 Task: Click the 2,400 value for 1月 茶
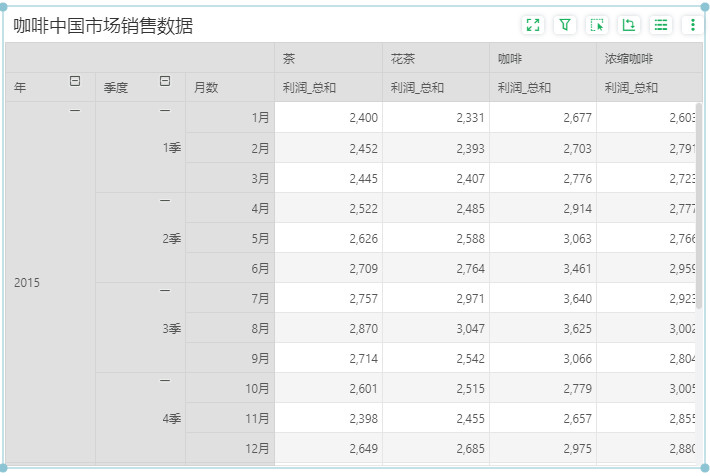[364, 118]
